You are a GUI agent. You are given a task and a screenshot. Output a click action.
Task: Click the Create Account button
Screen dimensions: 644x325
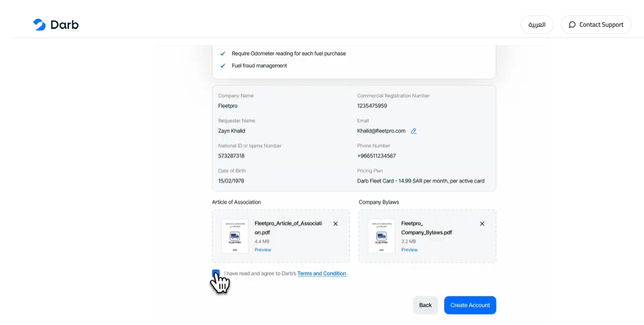point(470,305)
